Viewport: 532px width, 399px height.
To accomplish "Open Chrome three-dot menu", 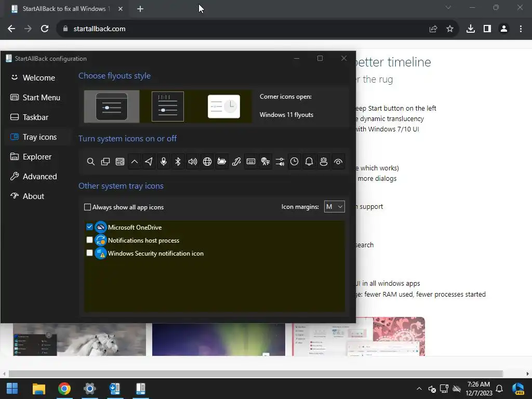I will click(521, 29).
